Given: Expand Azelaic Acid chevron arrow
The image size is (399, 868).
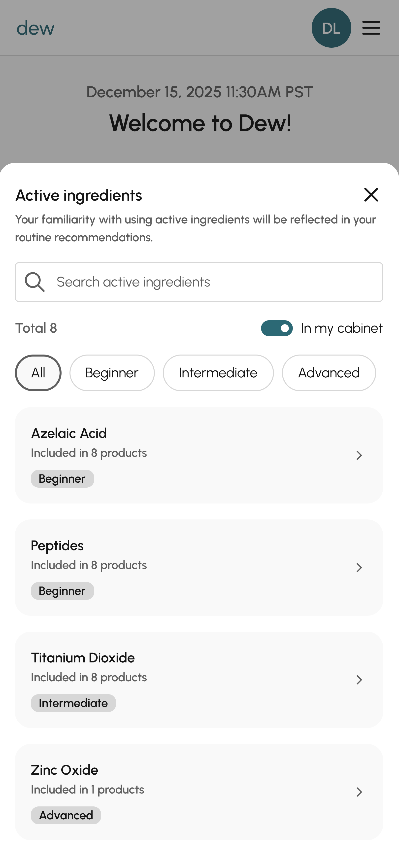Looking at the screenshot, I should pos(359,455).
